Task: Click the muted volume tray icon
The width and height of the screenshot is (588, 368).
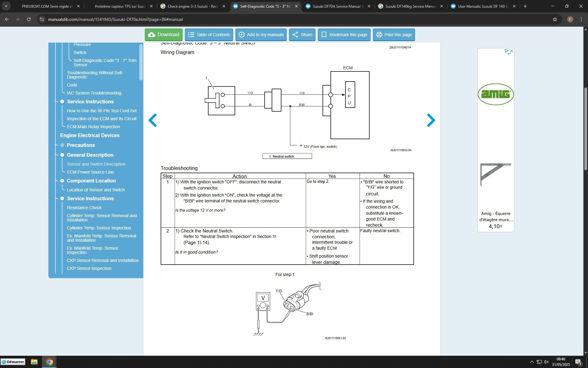Action: click(546, 362)
